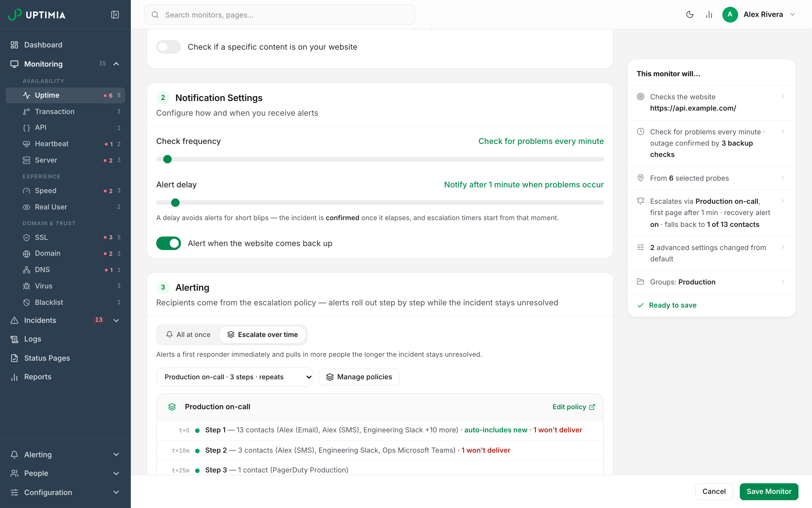
Task: Focus the Search monitors, pages input
Action: coord(279,15)
